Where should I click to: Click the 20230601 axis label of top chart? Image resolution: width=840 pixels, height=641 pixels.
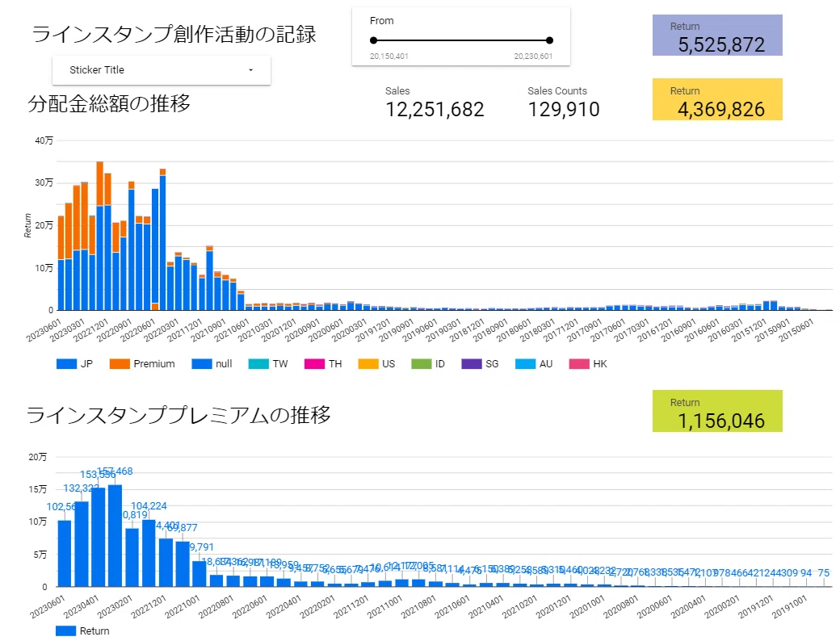pyautogui.click(x=44, y=330)
